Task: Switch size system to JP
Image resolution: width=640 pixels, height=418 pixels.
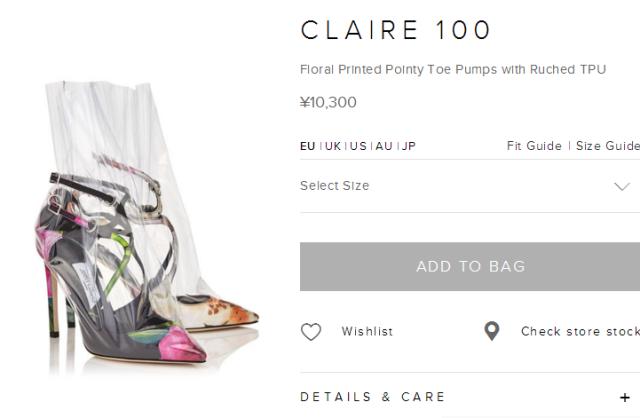Action: 409,146
